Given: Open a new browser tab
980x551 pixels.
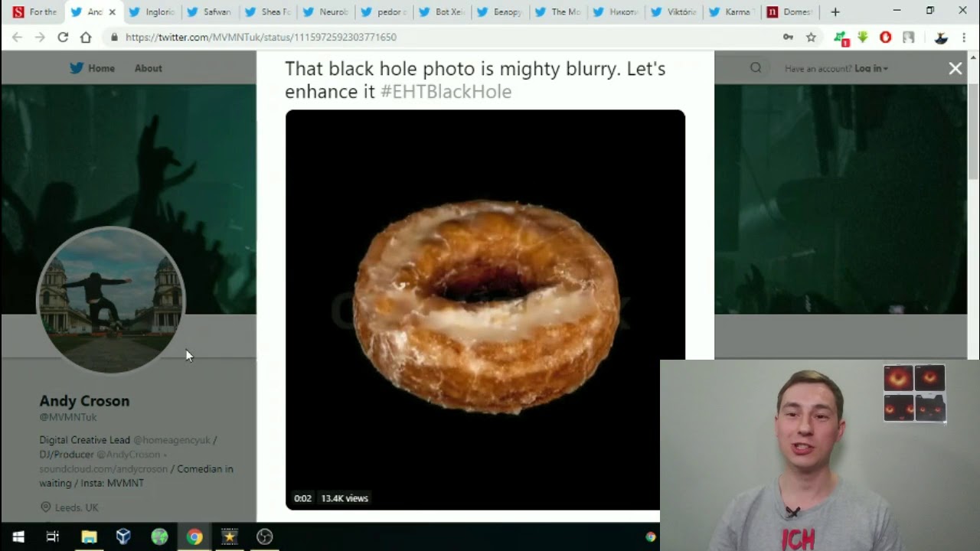Looking at the screenshot, I should (x=835, y=11).
